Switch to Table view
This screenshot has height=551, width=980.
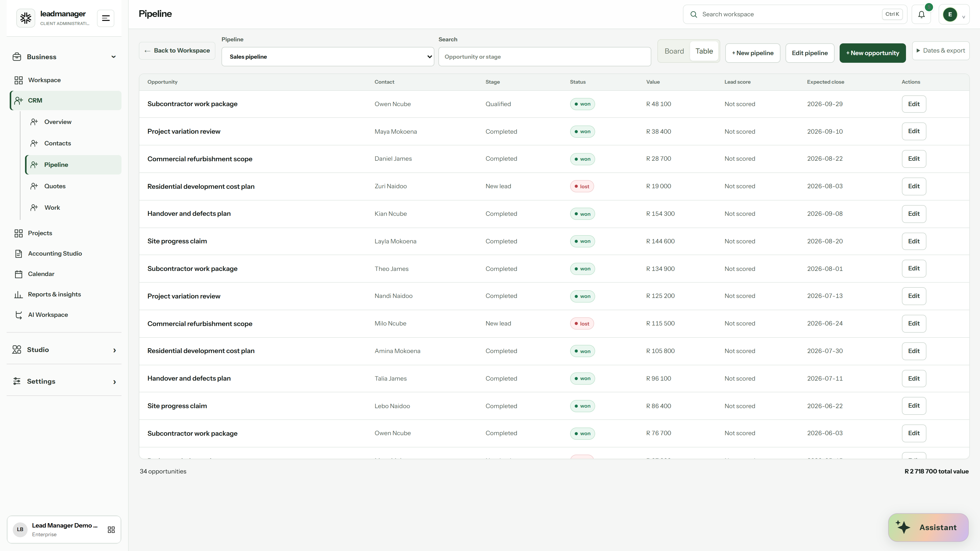click(x=704, y=51)
